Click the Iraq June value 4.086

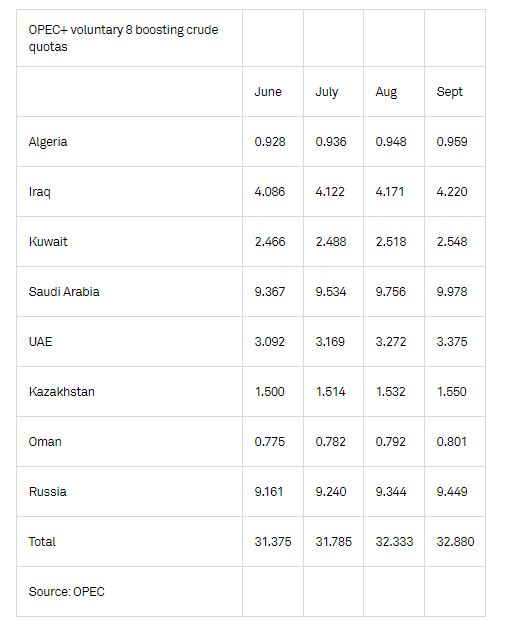click(270, 192)
